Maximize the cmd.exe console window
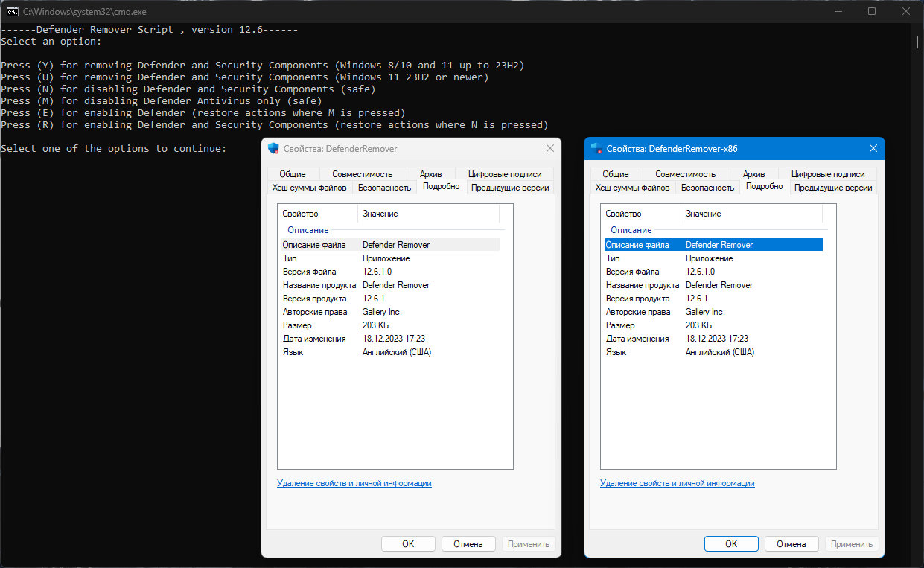 click(872, 11)
